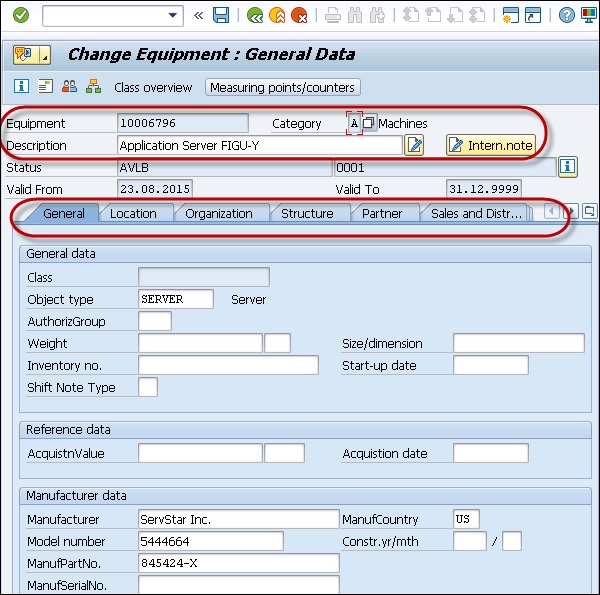Click the structure hierarchy icon in toolbar
This screenshot has height=595, width=600.
tap(93, 86)
